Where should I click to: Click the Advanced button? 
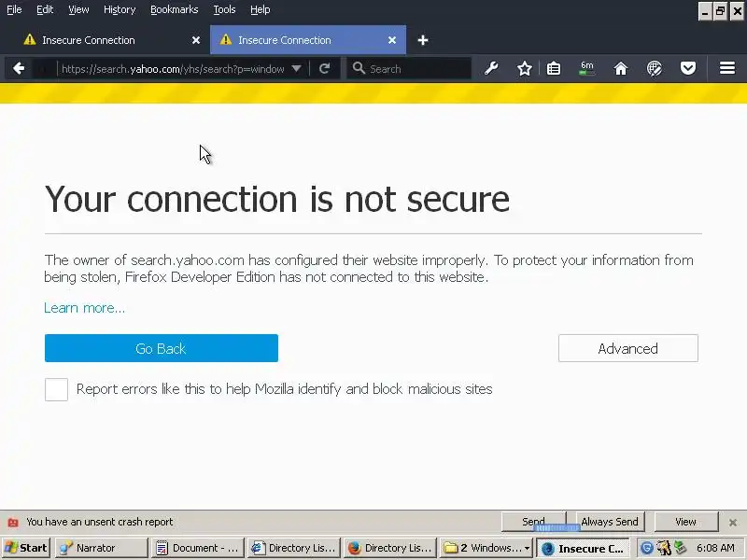click(x=627, y=348)
